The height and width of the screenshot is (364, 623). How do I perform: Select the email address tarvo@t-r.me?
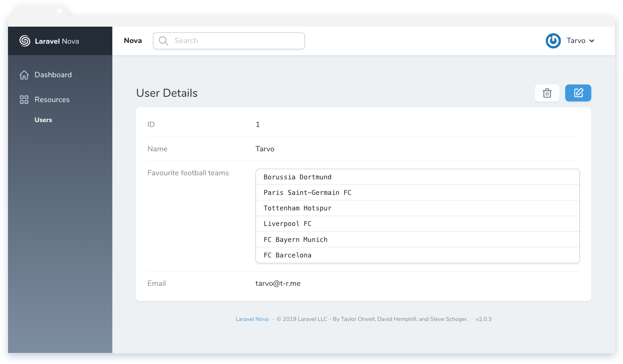point(278,283)
